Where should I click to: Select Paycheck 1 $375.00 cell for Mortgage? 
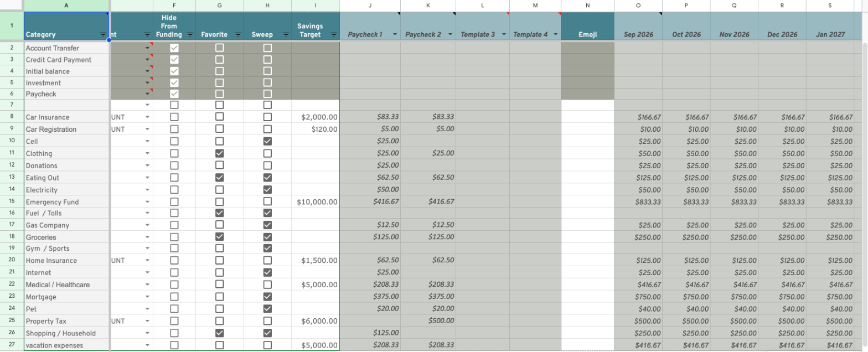(370, 297)
